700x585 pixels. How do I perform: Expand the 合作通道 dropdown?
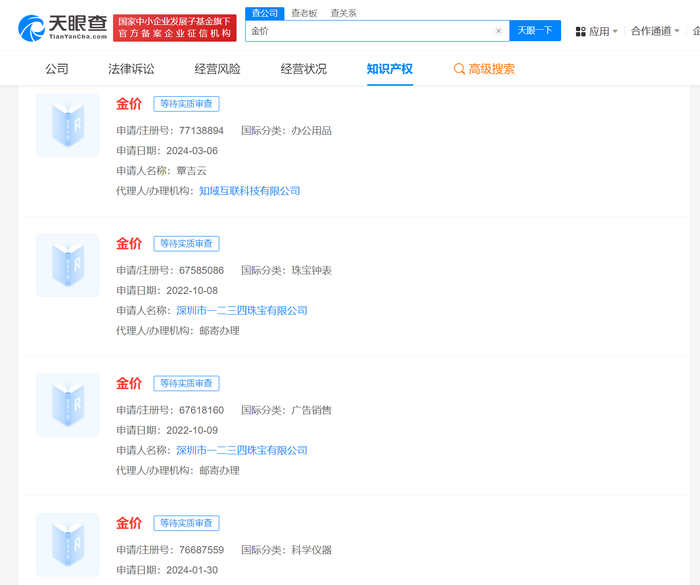(x=655, y=31)
